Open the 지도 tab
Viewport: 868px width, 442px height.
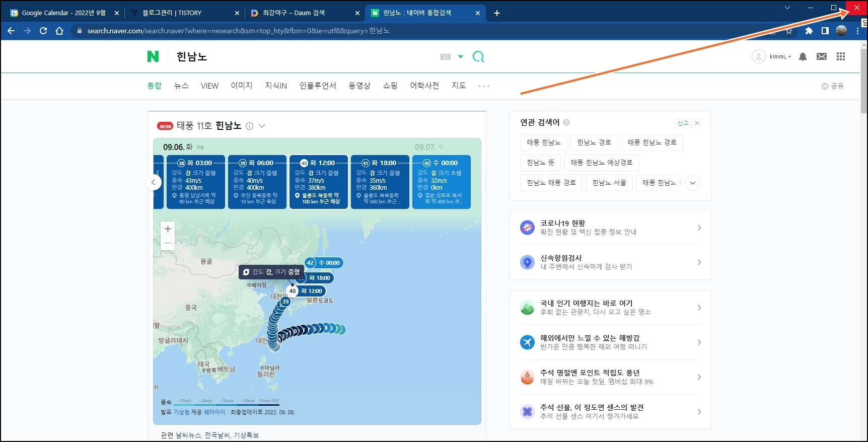point(459,86)
